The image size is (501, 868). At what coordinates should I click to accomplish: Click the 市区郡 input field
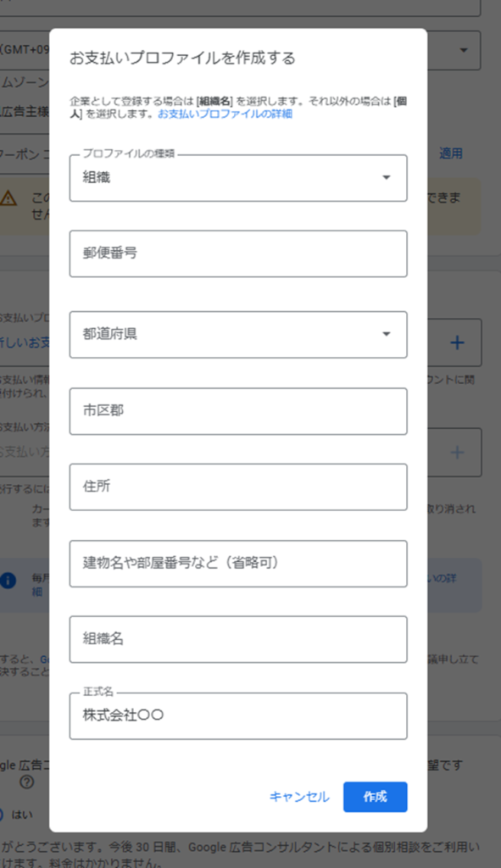238,411
